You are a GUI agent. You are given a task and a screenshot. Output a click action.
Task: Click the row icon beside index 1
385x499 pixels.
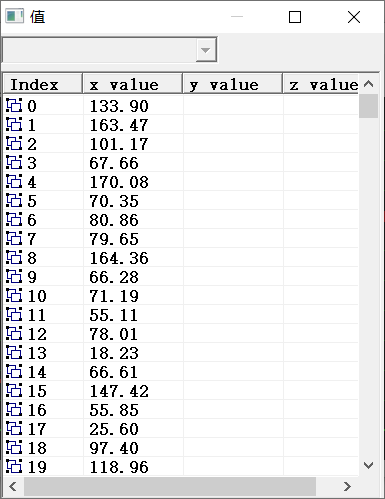pos(14,124)
